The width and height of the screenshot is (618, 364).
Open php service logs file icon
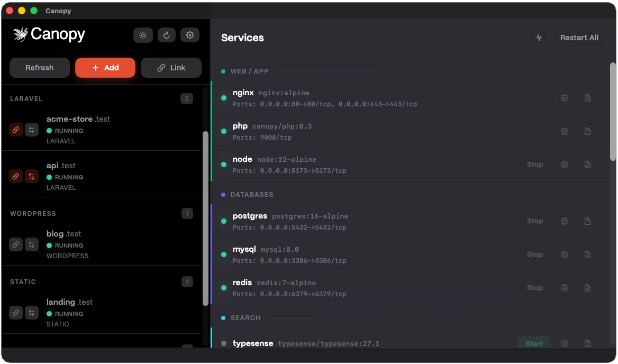pos(587,131)
